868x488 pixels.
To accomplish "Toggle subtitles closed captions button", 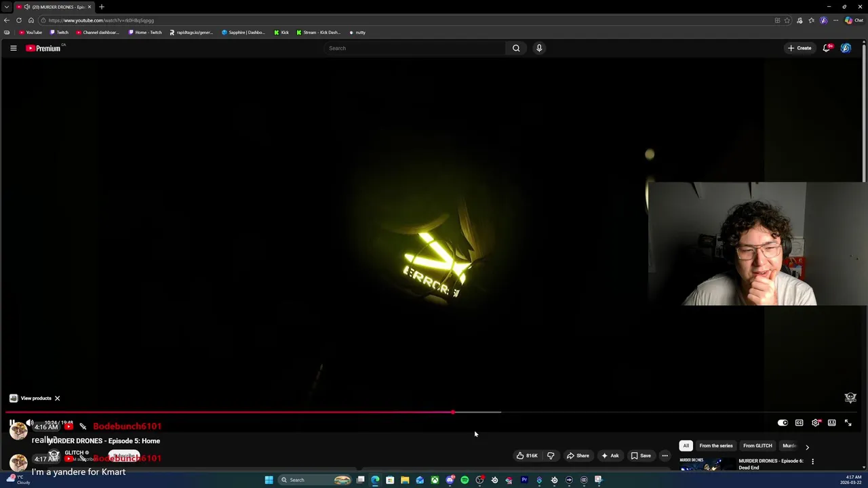I will 800,423.
